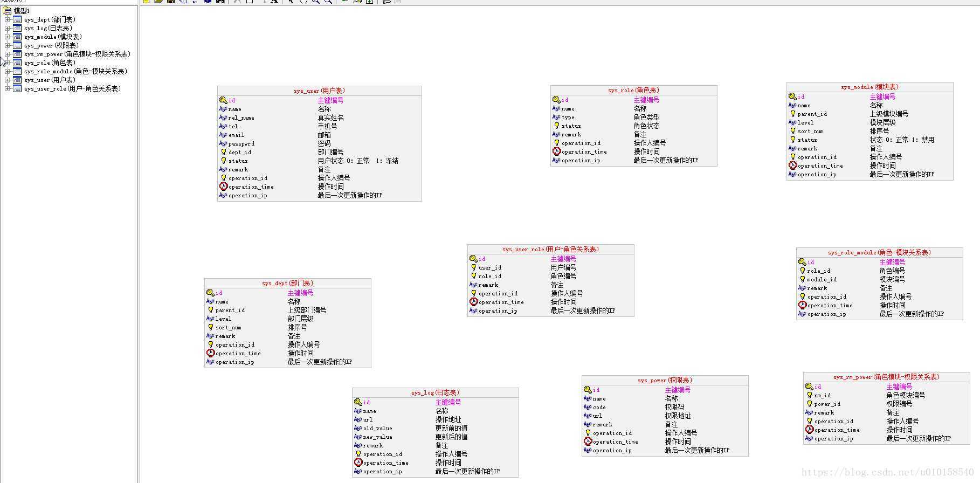Screen dimensions: 980x483
Task: Select sys_role_module(角色-模块关系表) in the model tree
Action: (75, 71)
